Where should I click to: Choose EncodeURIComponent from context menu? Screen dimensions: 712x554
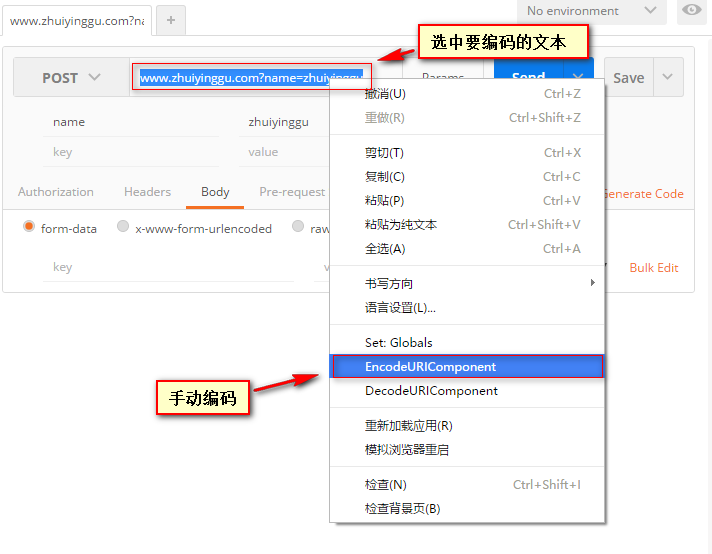tap(467, 366)
